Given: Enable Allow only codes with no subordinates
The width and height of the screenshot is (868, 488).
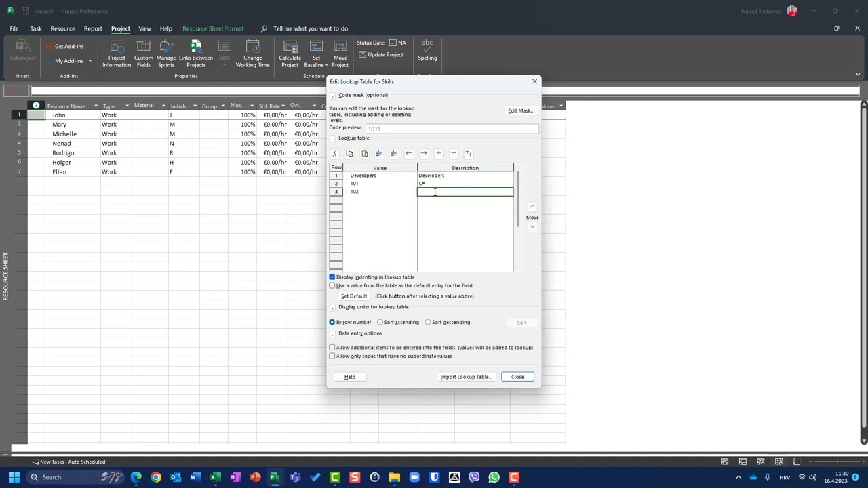Looking at the screenshot, I should pos(332,357).
